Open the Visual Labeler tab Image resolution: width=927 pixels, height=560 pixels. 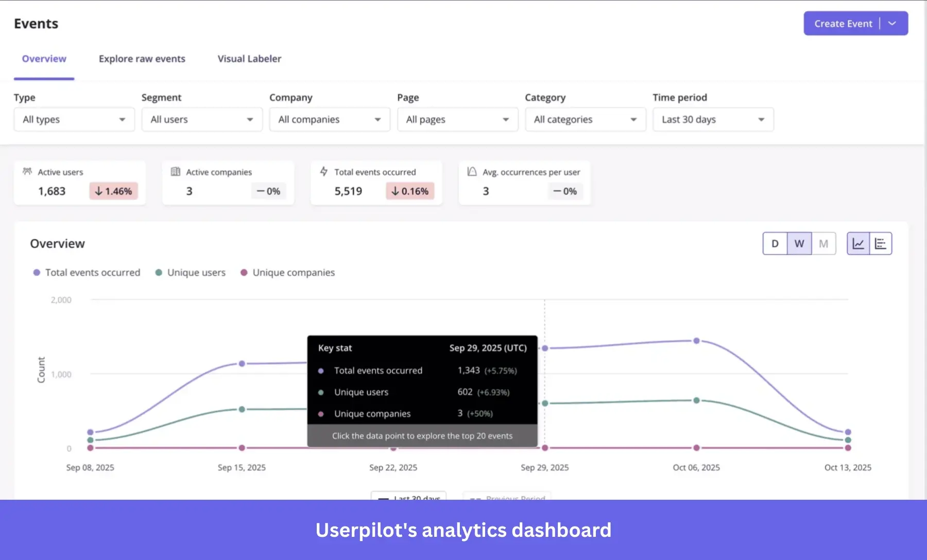pos(249,59)
